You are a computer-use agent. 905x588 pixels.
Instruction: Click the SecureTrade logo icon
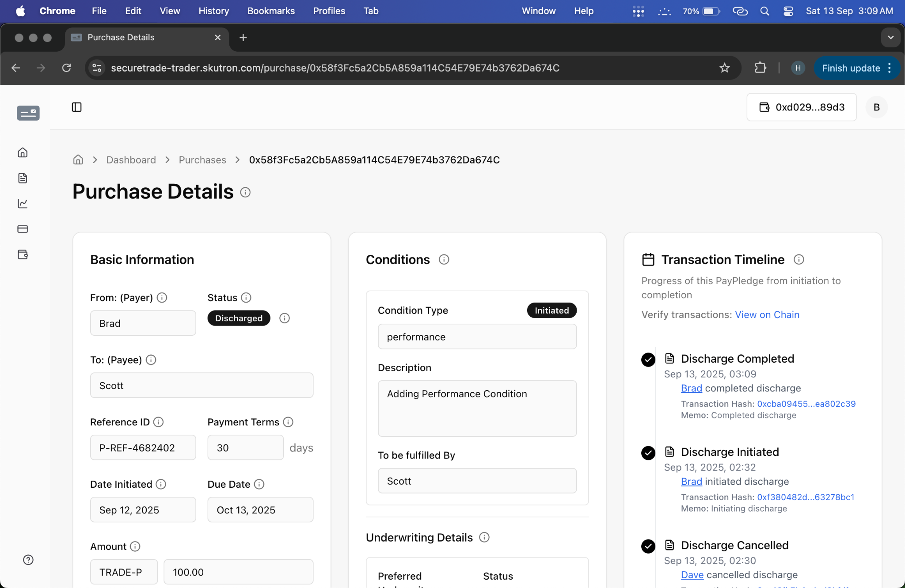click(28, 113)
